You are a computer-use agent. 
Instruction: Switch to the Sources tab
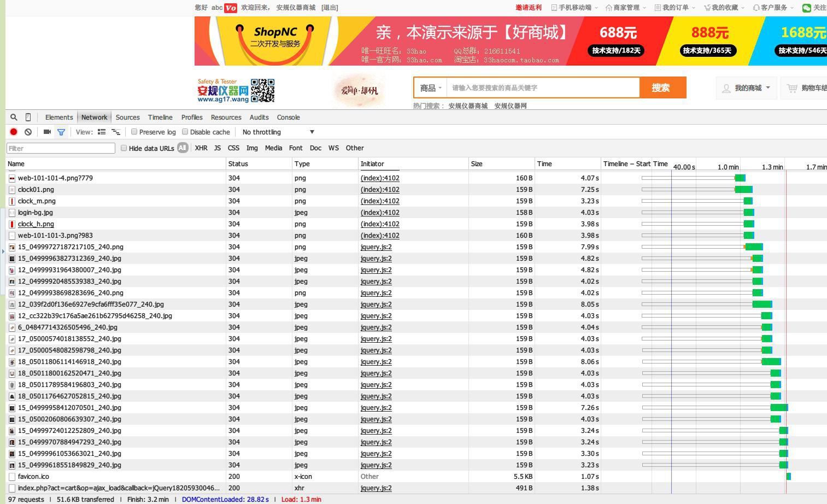128,118
